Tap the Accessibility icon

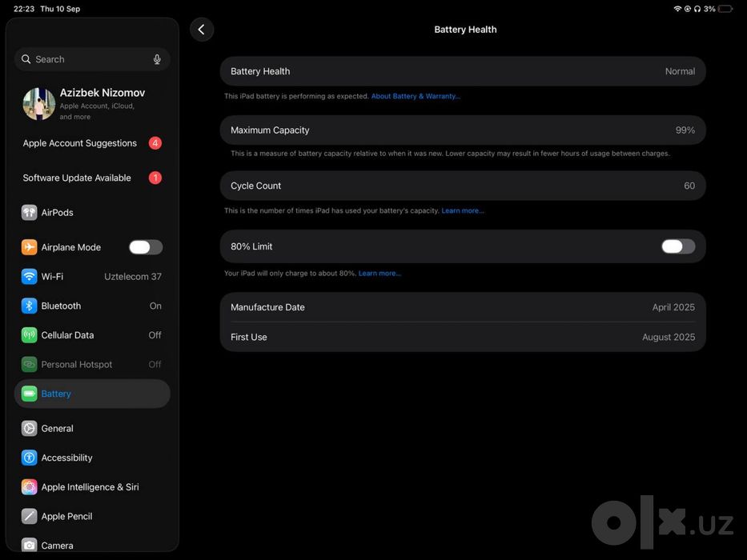pos(29,458)
